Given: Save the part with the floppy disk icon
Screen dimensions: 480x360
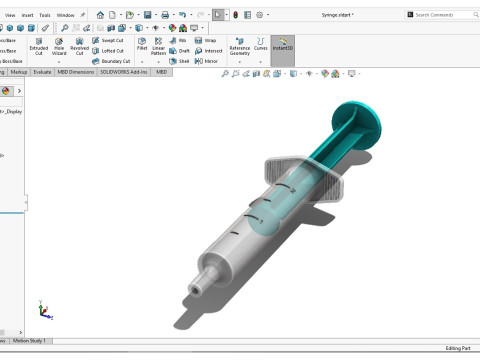Looking at the screenshot, I should (147, 15).
